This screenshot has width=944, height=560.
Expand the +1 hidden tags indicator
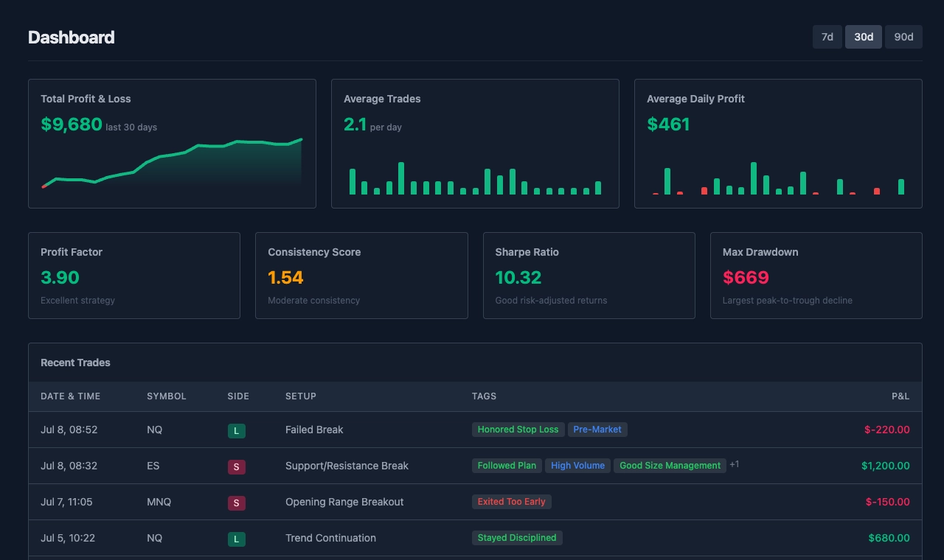tap(735, 465)
